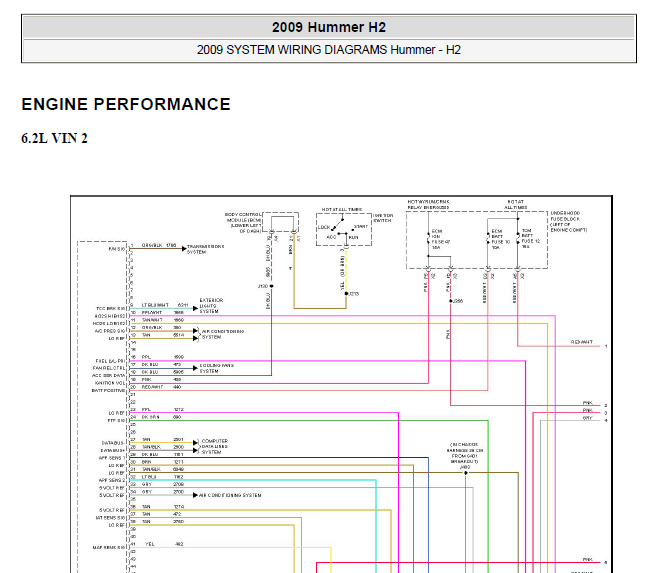Image resolution: width=659 pixels, height=573 pixels.
Task: Click the "2009 Hummer H2" title header
Action: (x=329, y=27)
